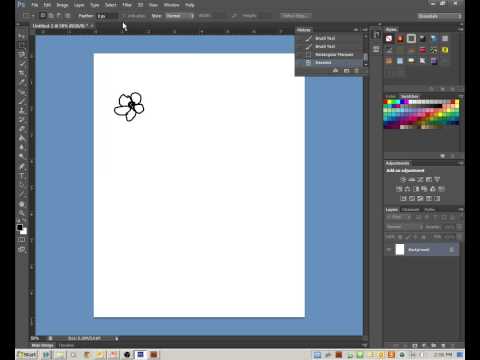
Task: Select the Crop tool
Action: click(x=22, y=73)
